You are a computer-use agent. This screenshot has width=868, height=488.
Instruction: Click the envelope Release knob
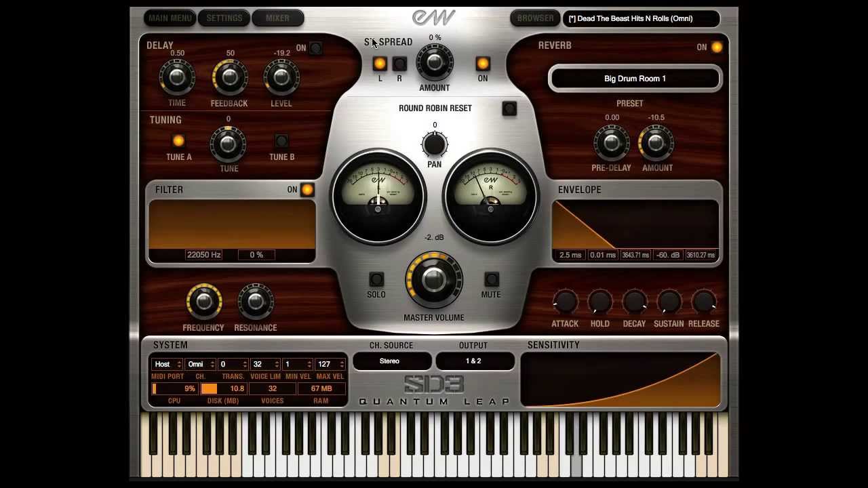coord(704,302)
